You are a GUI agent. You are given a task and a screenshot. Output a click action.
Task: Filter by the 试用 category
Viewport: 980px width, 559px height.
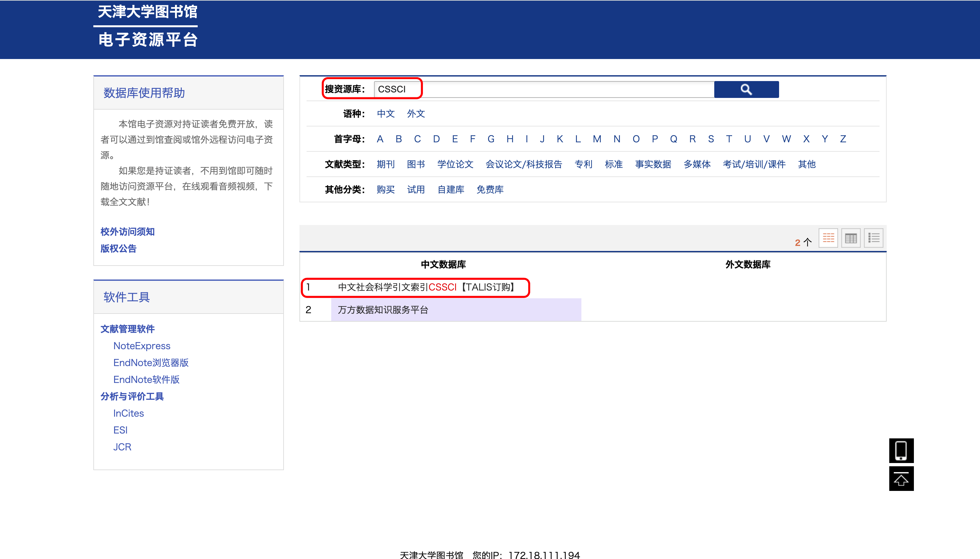tap(416, 190)
